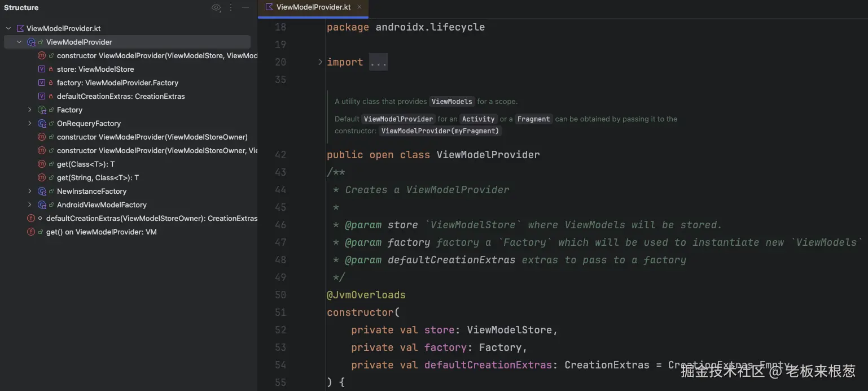Click property icon beside defaultCreationExtras: CreationExtras
This screenshot has width=868, height=391.
click(41, 96)
